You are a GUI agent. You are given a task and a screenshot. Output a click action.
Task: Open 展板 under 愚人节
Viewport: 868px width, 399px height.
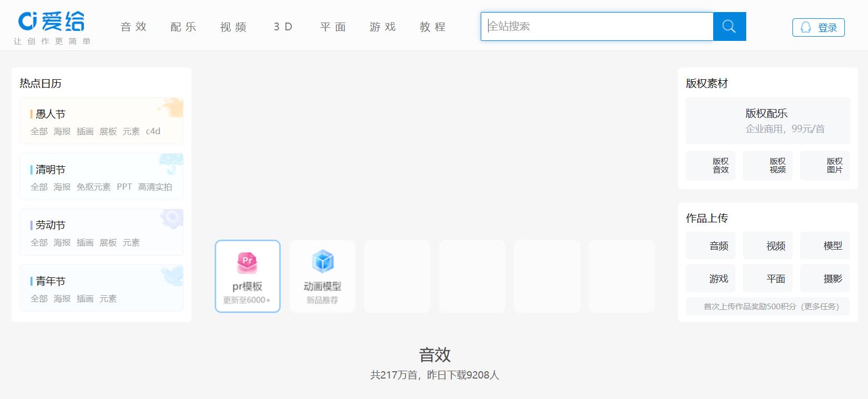click(x=108, y=131)
